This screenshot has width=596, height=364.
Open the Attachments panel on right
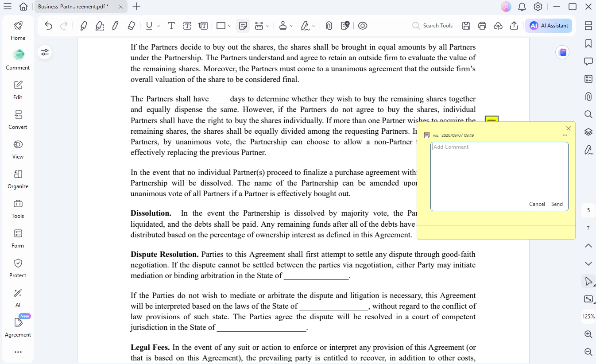pos(588,97)
